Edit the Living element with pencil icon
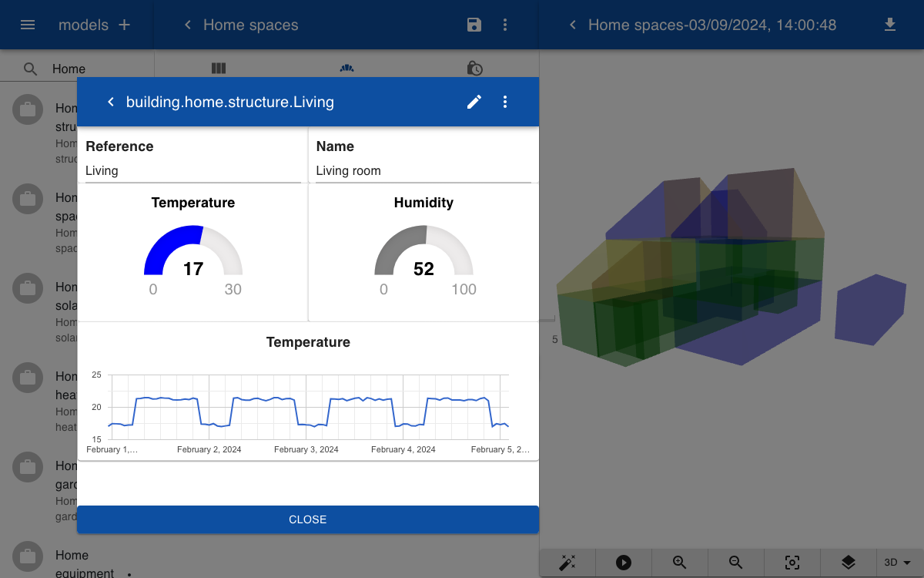The height and width of the screenshot is (578, 924). point(474,102)
